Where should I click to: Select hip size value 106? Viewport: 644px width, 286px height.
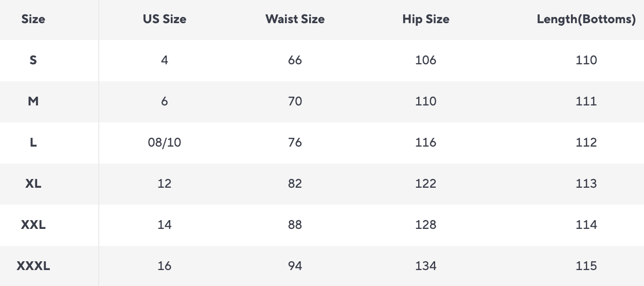pyautogui.click(x=426, y=60)
